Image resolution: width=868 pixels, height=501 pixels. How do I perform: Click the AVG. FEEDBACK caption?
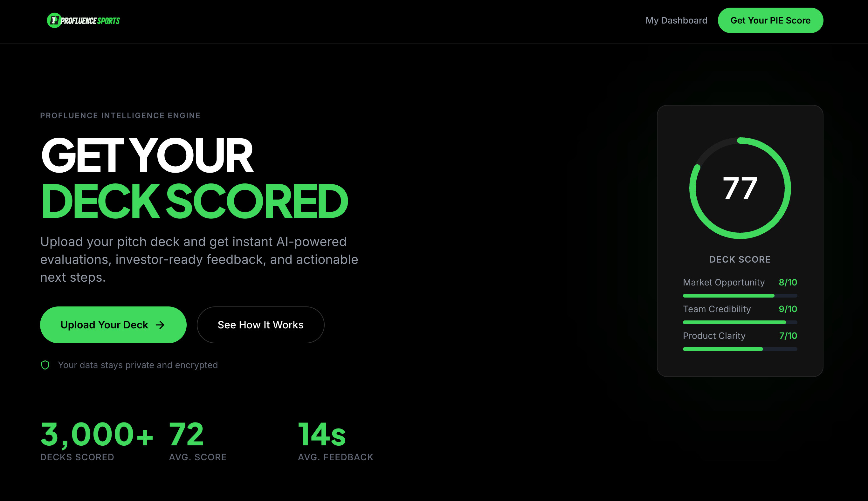pyautogui.click(x=335, y=457)
